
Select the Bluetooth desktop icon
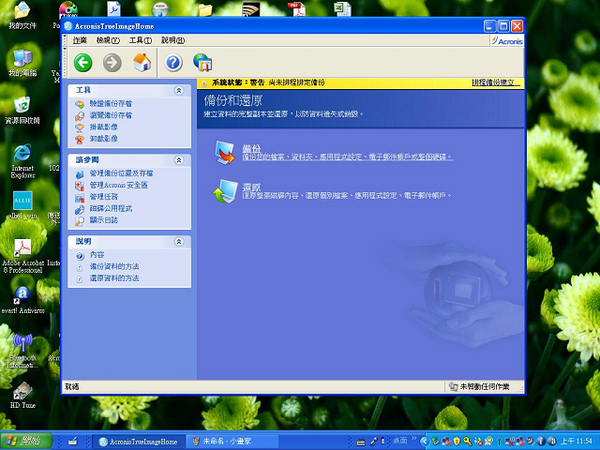point(22,350)
